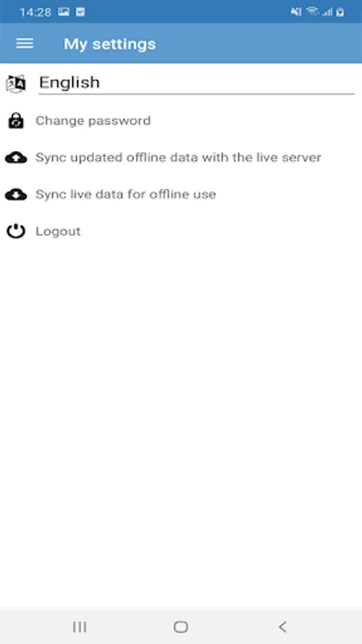Open the English language dropdown
Screen dimensions: 362x644
[197, 83]
